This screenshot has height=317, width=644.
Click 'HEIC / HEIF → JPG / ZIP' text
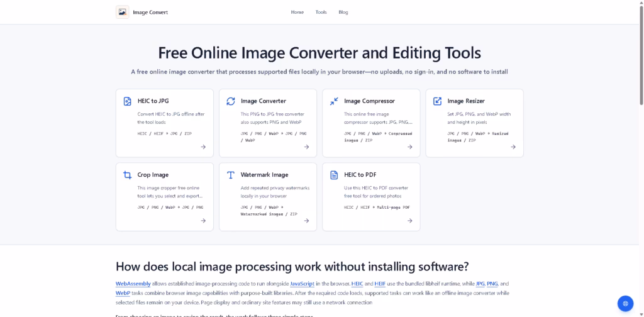tap(165, 133)
